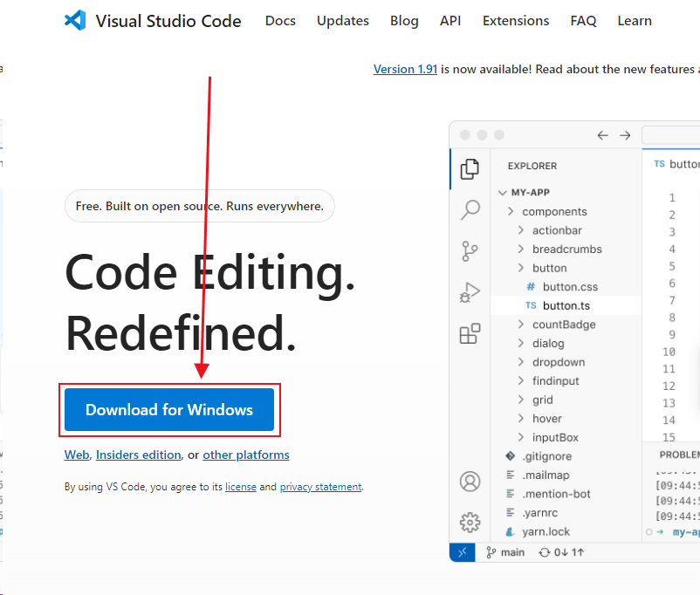
Task: Expand the components folder chevron
Action: click(x=511, y=211)
